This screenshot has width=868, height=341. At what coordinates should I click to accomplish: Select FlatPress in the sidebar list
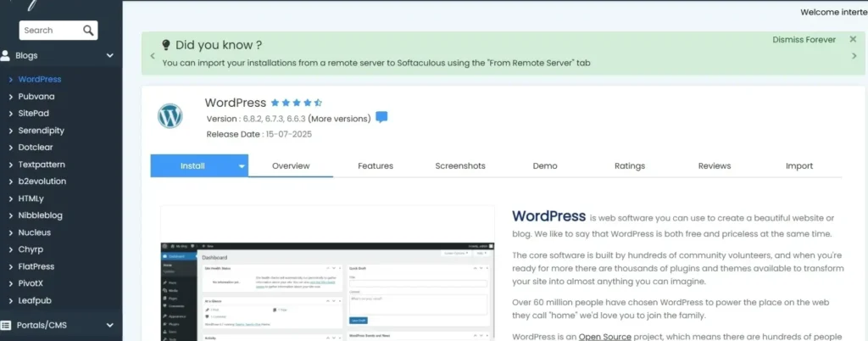pos(36,266)
